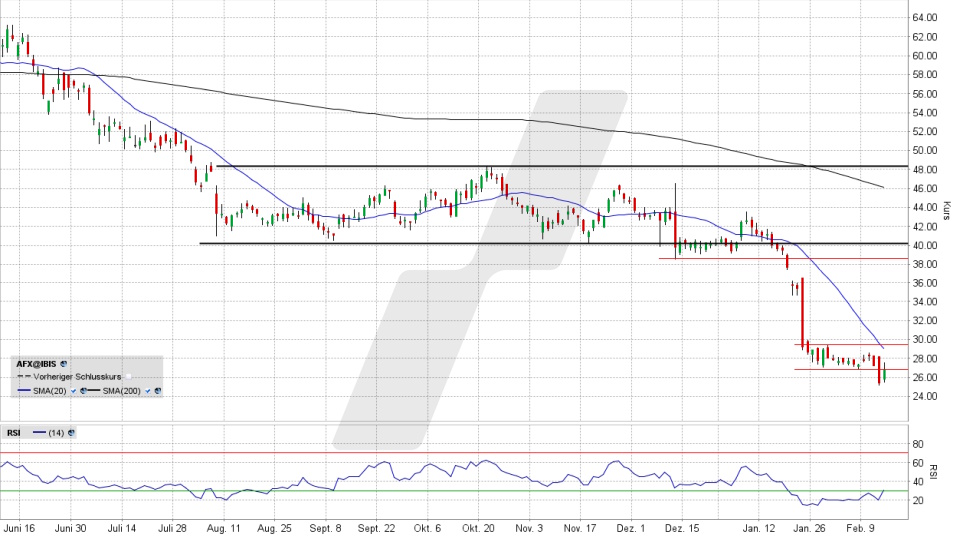Click the 64.00 price axis label
Image resolution: width=960 pixels, height=540 pixels.
[x=924, y=18]
